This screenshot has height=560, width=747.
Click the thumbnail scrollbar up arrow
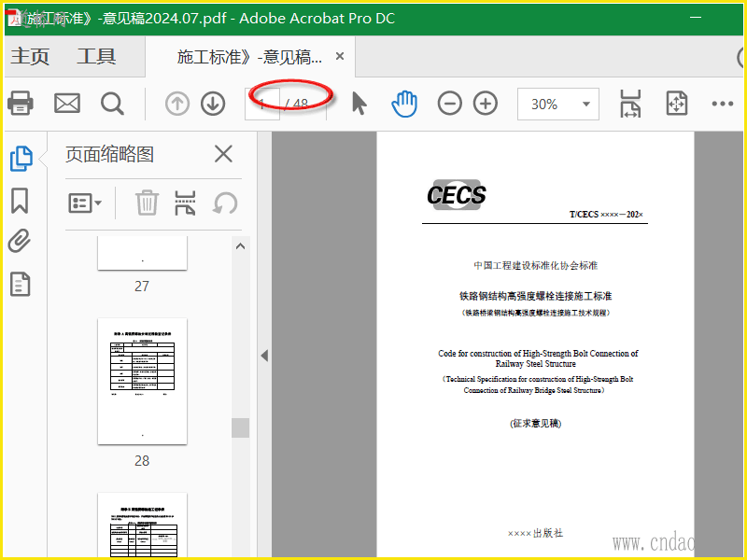pyautogui.click(x=241, y=246)
